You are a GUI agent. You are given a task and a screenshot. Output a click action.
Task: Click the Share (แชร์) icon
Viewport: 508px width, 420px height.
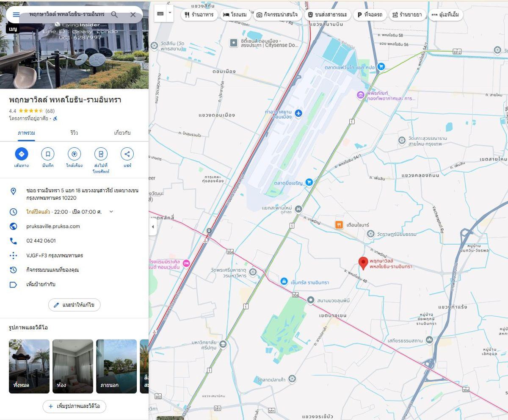127,154
